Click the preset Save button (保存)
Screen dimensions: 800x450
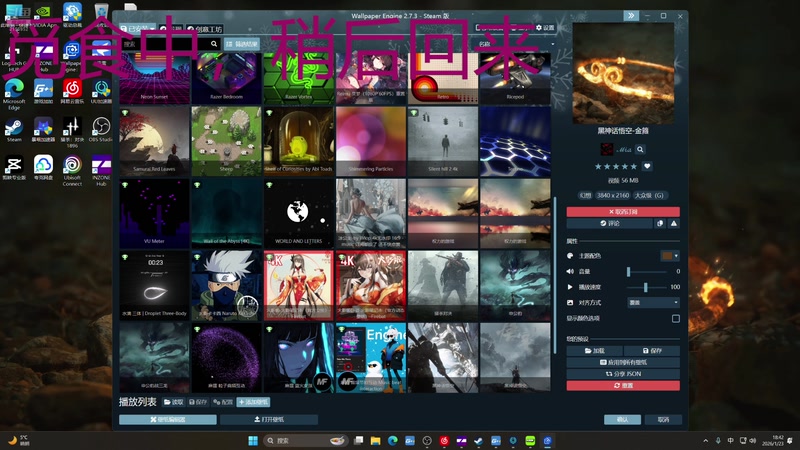[x=652, y=351]
